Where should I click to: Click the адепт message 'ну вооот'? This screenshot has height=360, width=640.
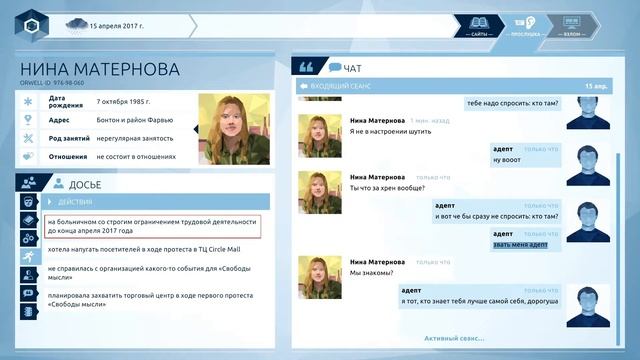526,155
